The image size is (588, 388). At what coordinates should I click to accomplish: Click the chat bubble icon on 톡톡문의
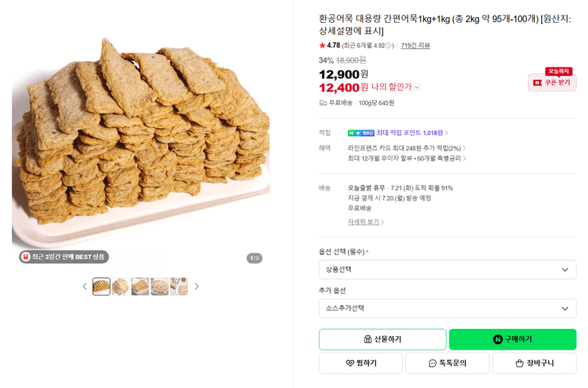pyautogui.click(x=432, y=363)
